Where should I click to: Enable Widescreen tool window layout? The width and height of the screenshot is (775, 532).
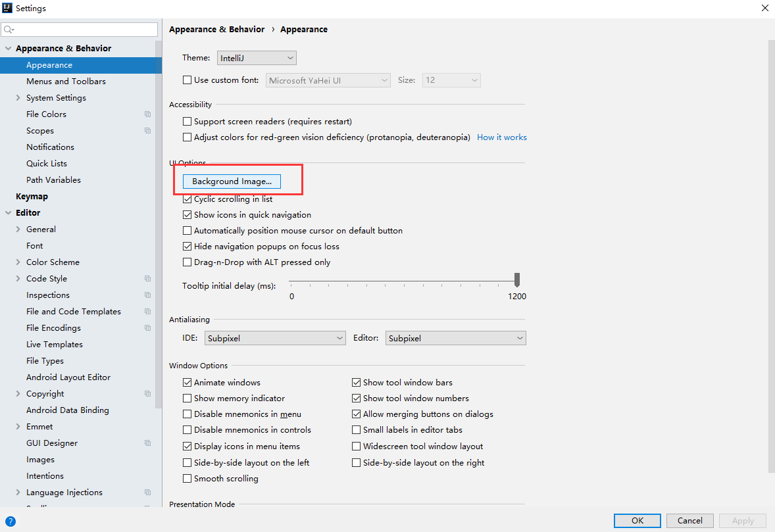pos(357,446)
